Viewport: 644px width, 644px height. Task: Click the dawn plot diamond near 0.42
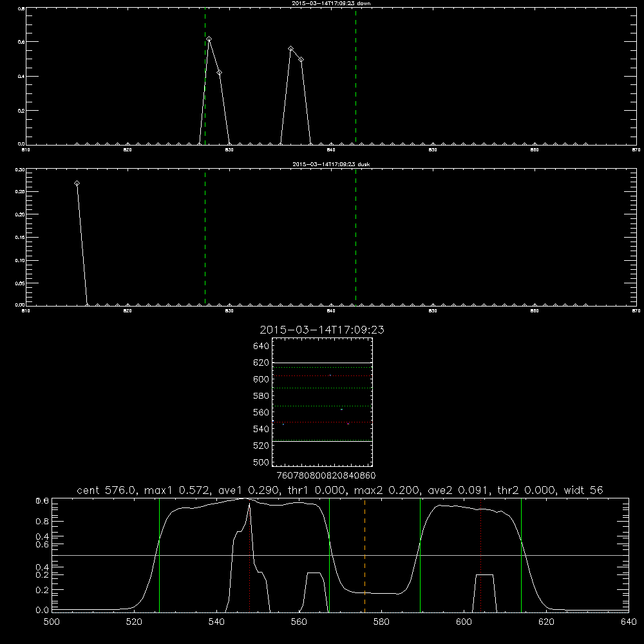220,72
